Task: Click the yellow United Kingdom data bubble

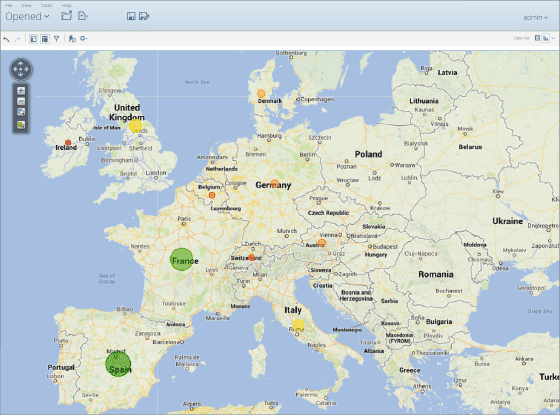Action: pos(135,126)
